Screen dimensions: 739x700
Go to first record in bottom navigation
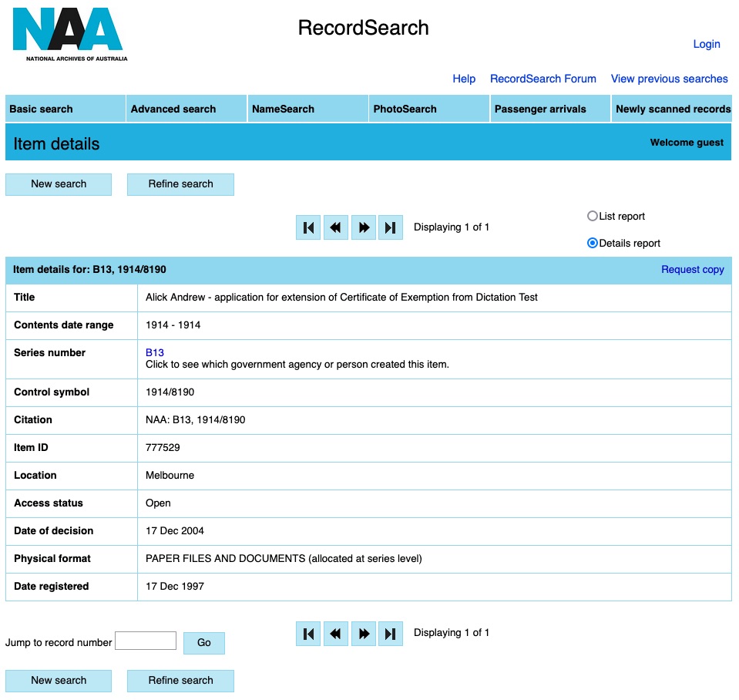point(308,634)
